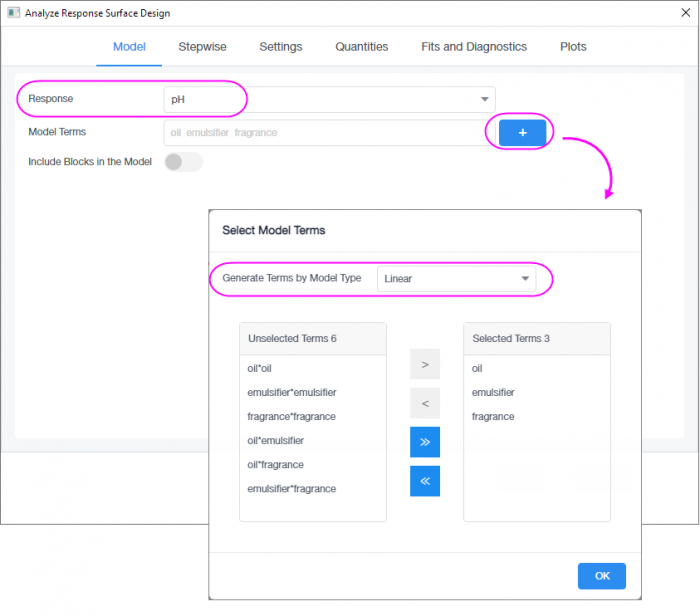
Task: Move selected term left with single arrow
Action: pyautogui.click(x=424, y=403)
